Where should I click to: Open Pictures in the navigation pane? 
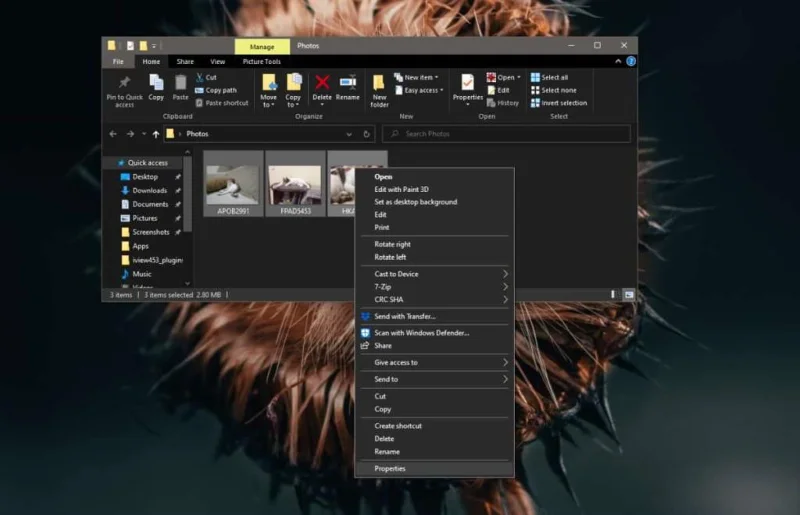click(x=145, y=218)
